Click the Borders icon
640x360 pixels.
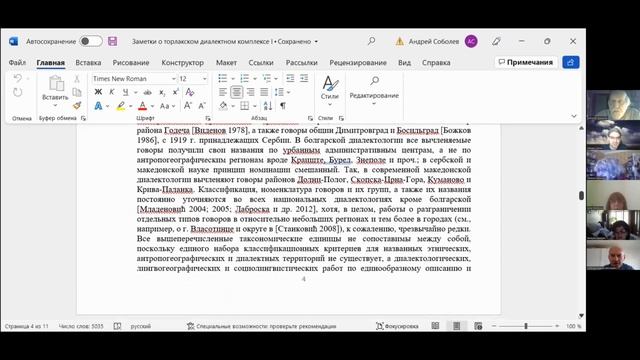click(x=244, y=106)
